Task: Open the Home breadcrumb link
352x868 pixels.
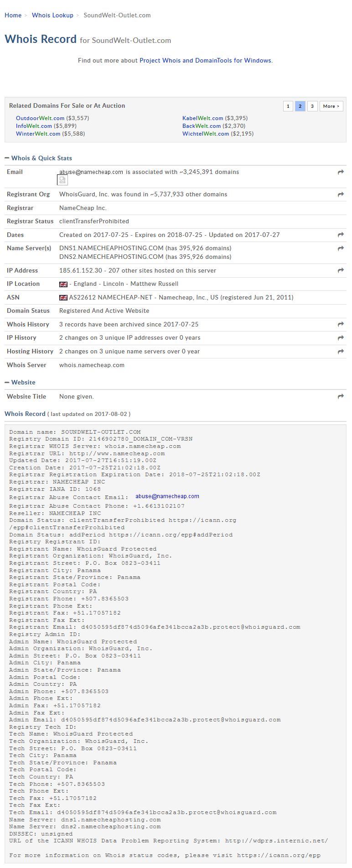Action: tap(13, 15)
